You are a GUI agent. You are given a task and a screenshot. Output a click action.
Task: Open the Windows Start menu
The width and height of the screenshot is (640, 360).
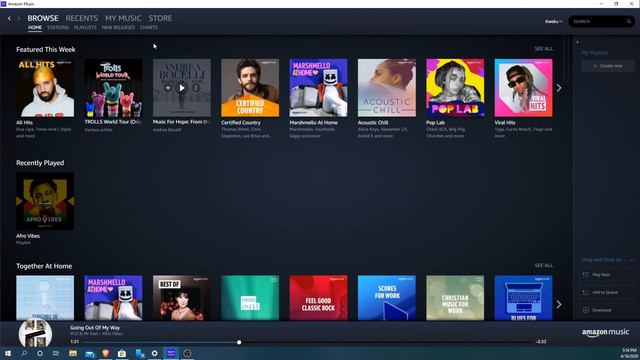(x=8, y=353)
